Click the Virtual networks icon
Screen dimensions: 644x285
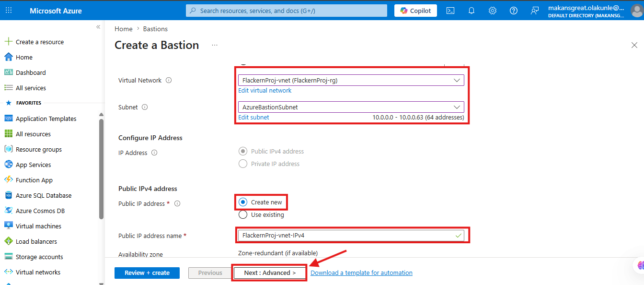coord(8,272)
